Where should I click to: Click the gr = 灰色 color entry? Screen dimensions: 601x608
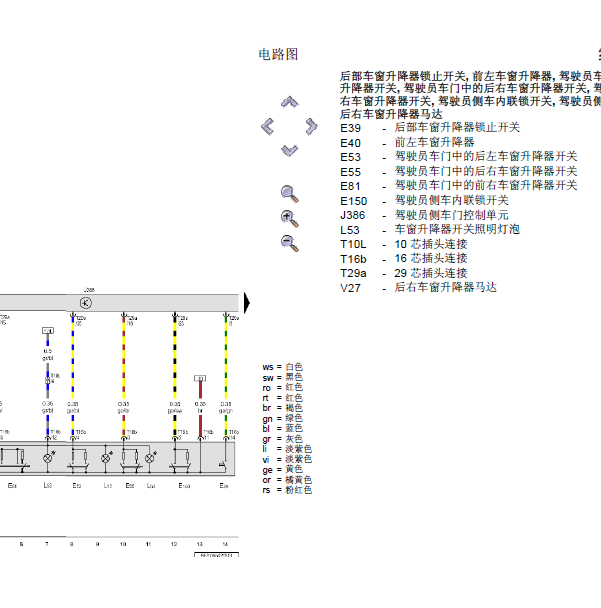[x=283, y=439]
